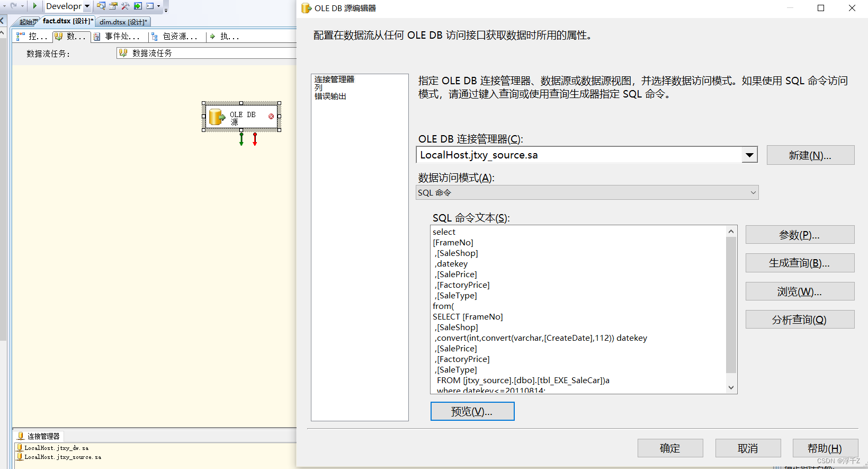Click the command window toolbar icon

click(x=150, y=6)
